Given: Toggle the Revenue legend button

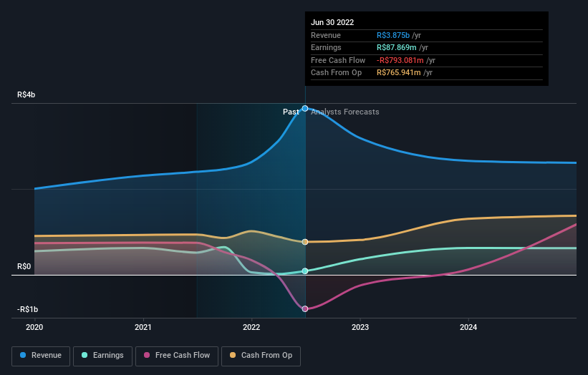Looking at the screenshot, I should pos(41,356).
